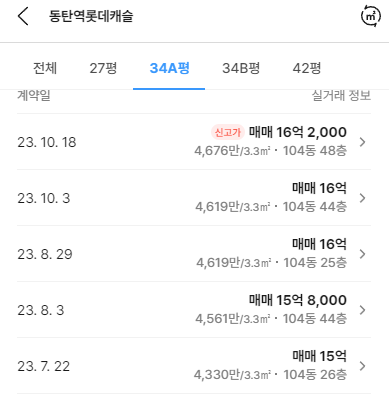389x400 pixels.
Task: Open the 34B평 tab
Action: click(241, 68)
